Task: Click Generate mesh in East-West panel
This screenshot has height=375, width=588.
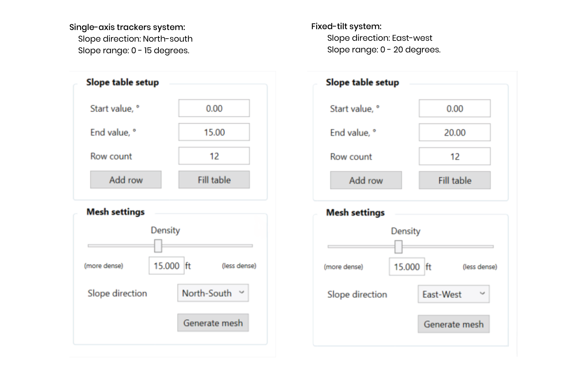Action: click(454, 324)
